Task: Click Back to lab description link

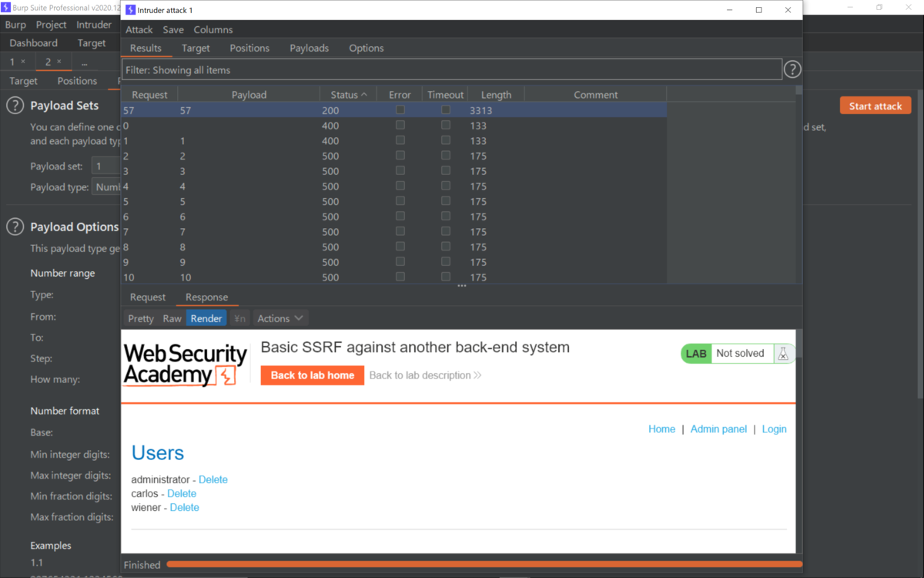Action: click(425, 375)
